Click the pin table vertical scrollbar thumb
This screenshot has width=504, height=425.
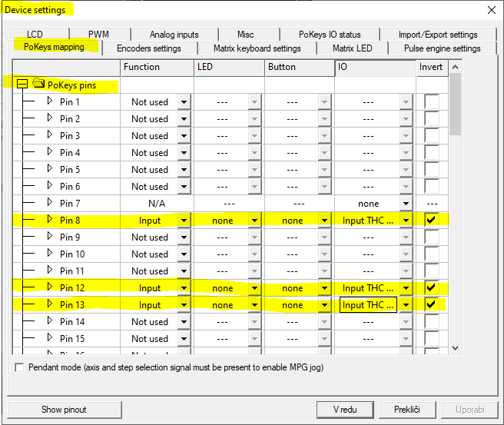pos(455,105)
